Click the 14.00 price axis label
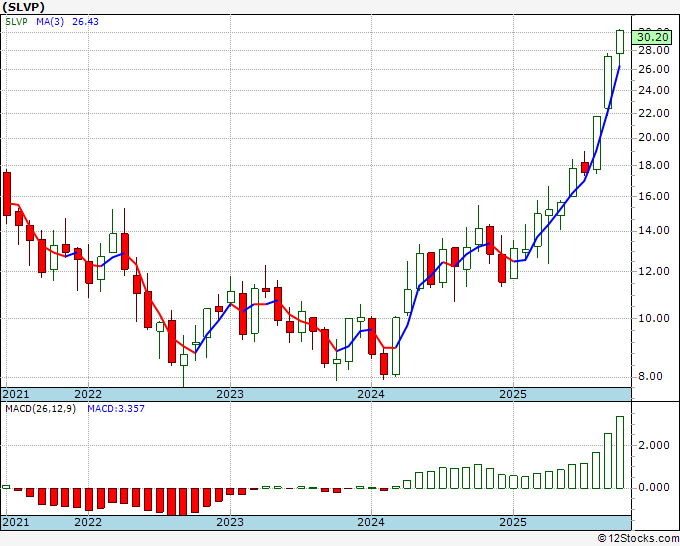The image size is (680, 546). point(654,231)
